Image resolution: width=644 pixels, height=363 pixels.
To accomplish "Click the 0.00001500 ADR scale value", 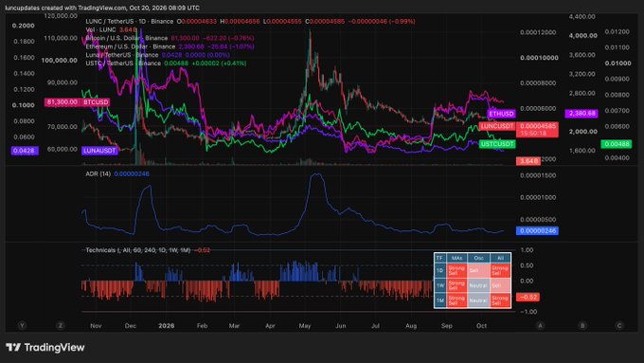I will (x=538, y=175).
